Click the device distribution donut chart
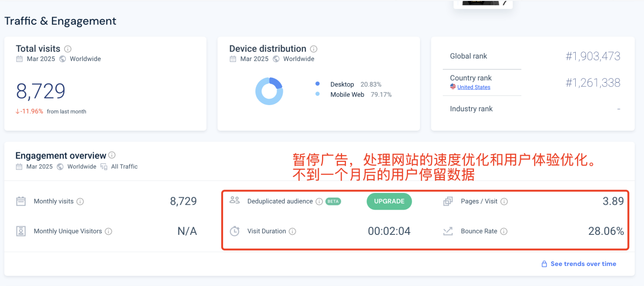This screenshot has height=286, width=644. click(269, 91)
